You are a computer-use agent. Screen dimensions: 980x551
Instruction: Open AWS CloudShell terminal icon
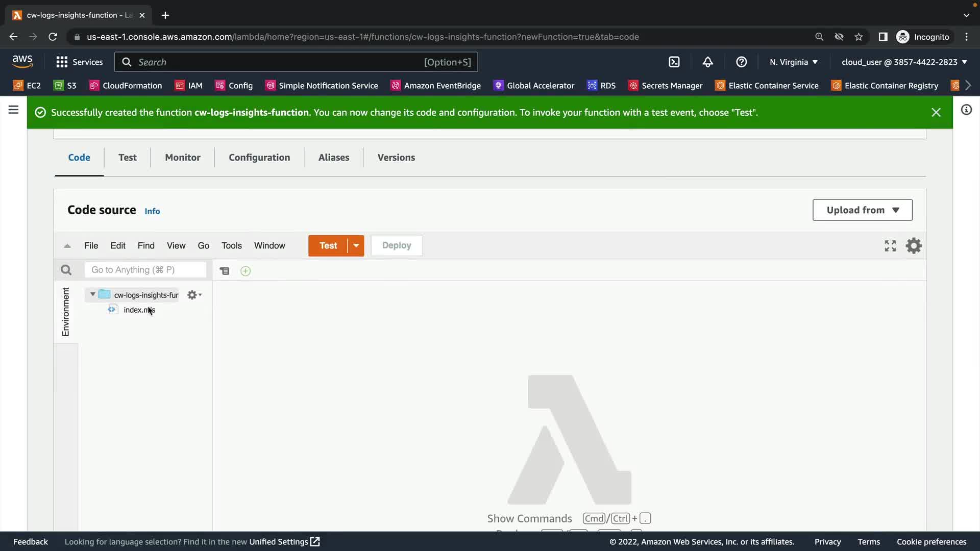point(674,62)
